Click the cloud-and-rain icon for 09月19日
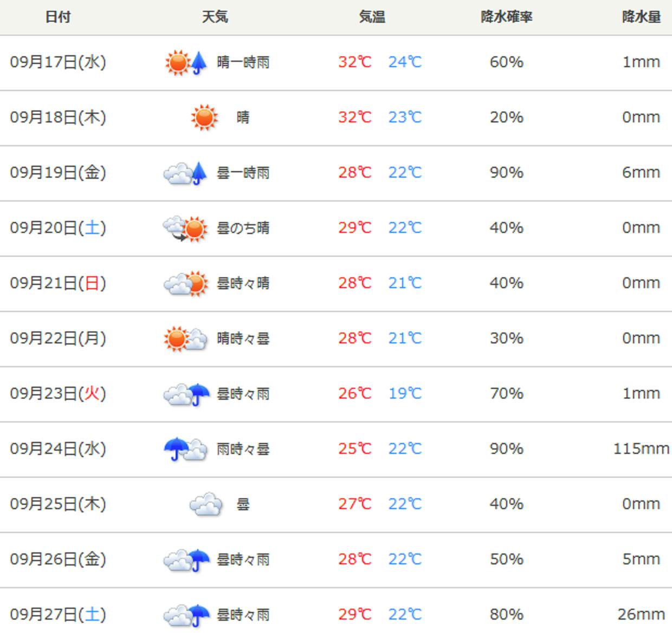672x638 pixels. pyautogui.click(x=186, y=173)
